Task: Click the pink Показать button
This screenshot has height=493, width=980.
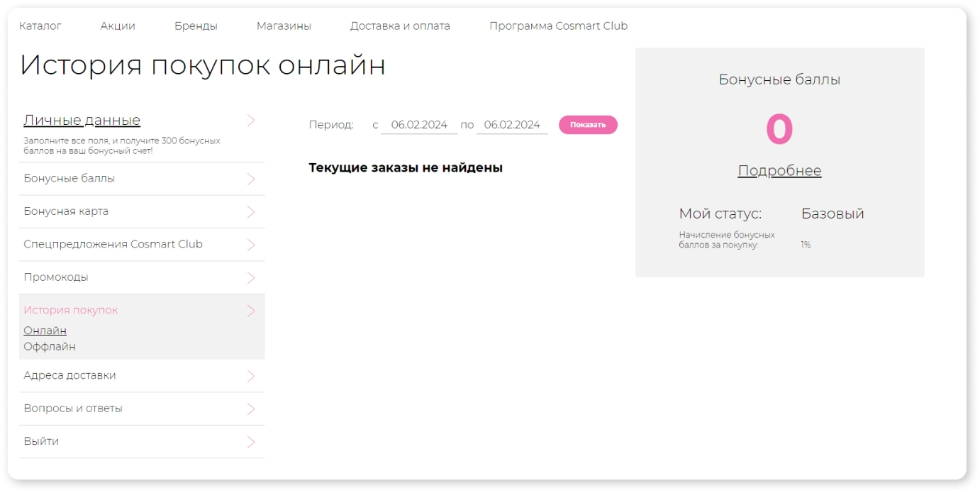Action: (x=588, y=125)
